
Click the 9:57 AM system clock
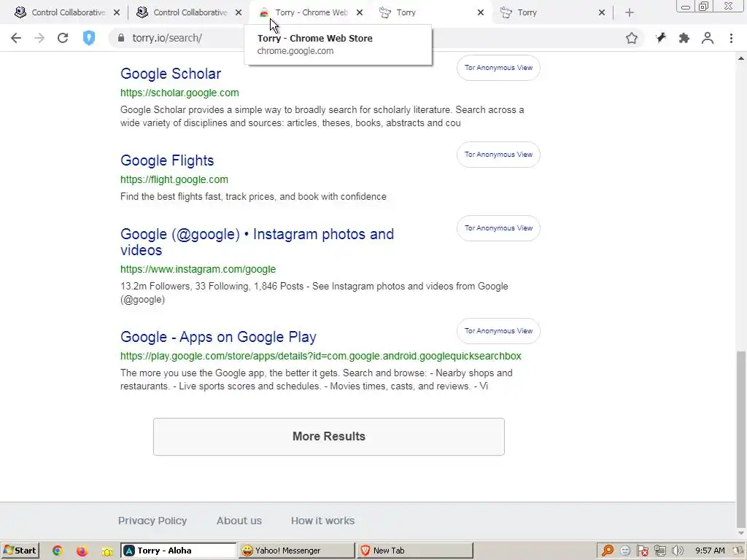(x=710, y=551)
